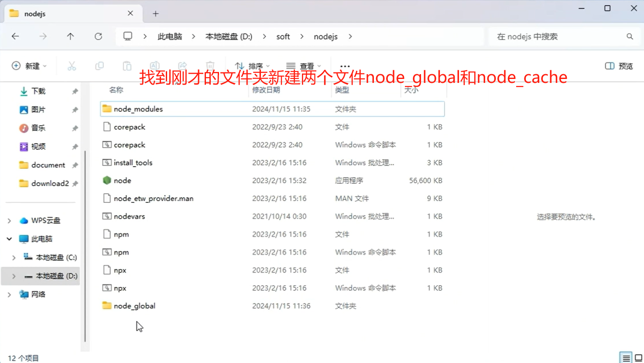Expand the 本地磁盘 (D:) tree node

coord(14,276)
